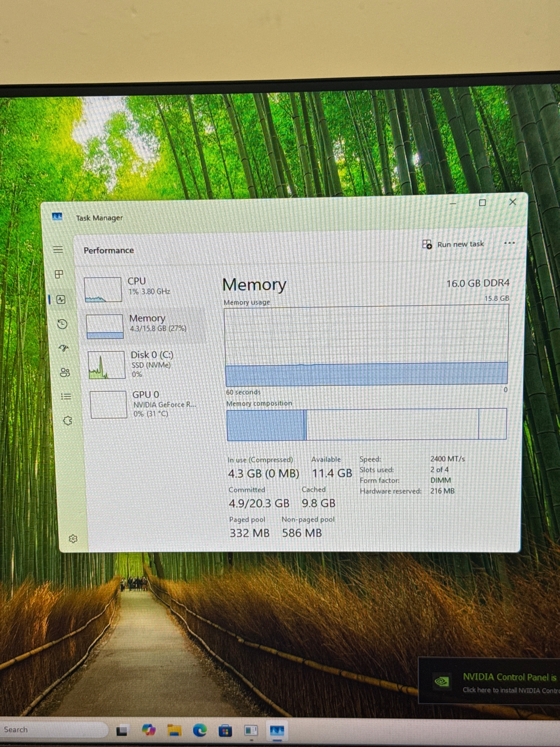Launch Copilot from the taskbar
Screen dimensions: 560x747
click(x=149, y=730)
